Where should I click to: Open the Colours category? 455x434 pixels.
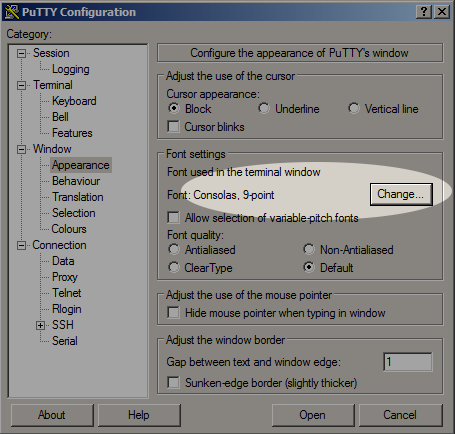coord(69,229)
